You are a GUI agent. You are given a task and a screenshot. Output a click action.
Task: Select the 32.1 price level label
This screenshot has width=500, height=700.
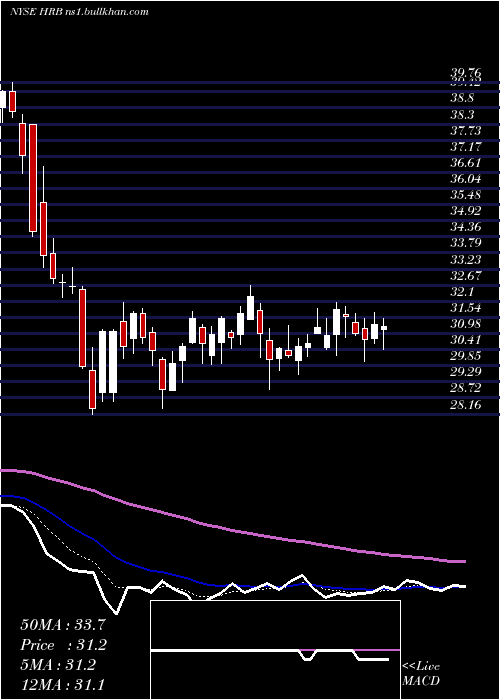[x=462, y=292]
